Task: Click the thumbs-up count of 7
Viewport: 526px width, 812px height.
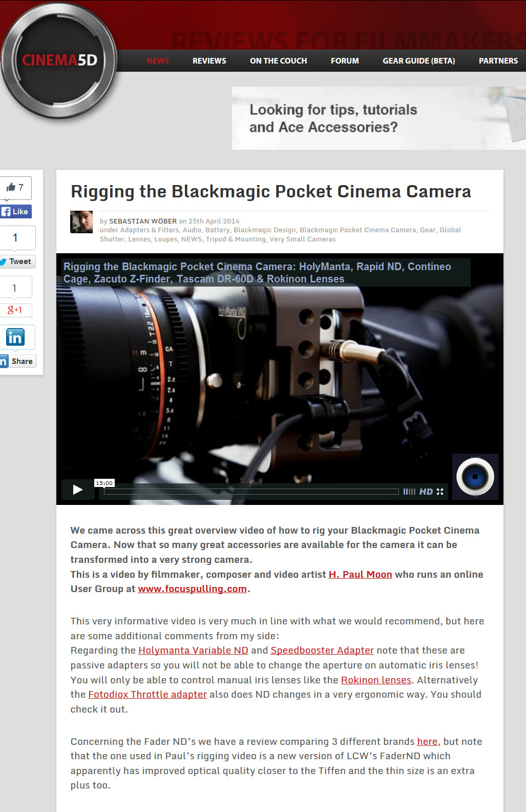Action: point(15,188)
